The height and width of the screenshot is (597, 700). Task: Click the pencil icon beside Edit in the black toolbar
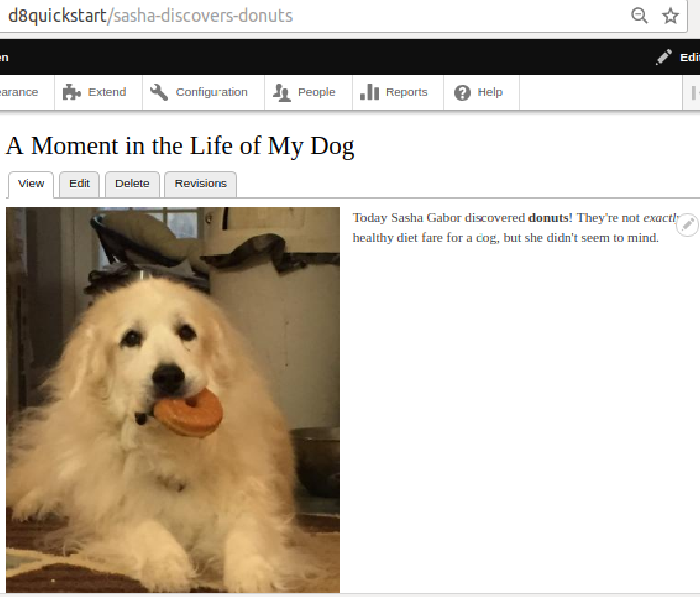(x=663, y=57)
